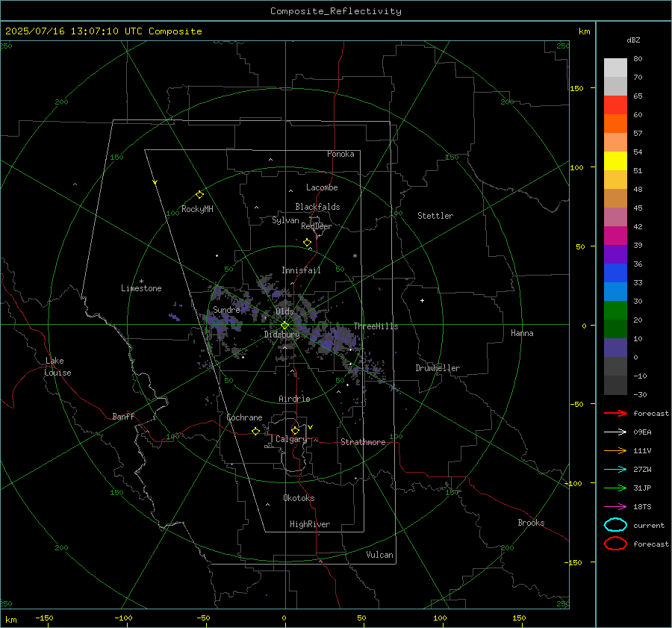This screenshot has width=672, height=628.
Task: Click the orange 111V arrow icon
Action: (x=615, y=450)
